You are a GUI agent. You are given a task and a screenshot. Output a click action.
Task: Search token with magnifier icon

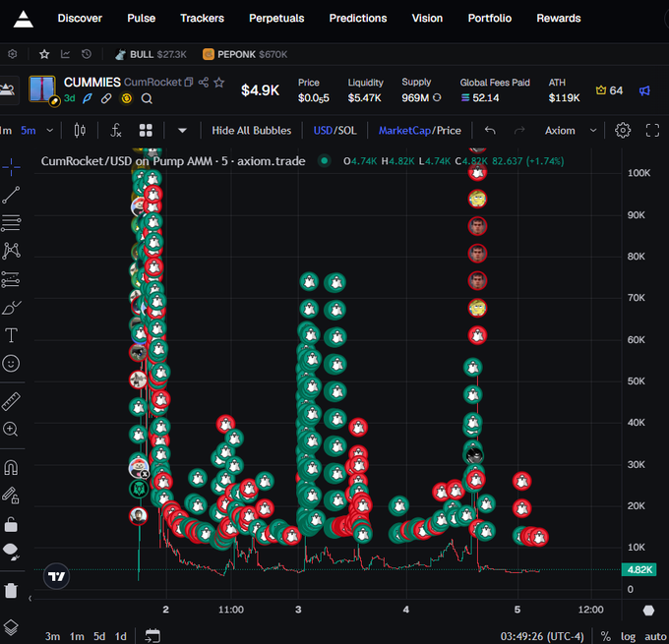[147, 99]
